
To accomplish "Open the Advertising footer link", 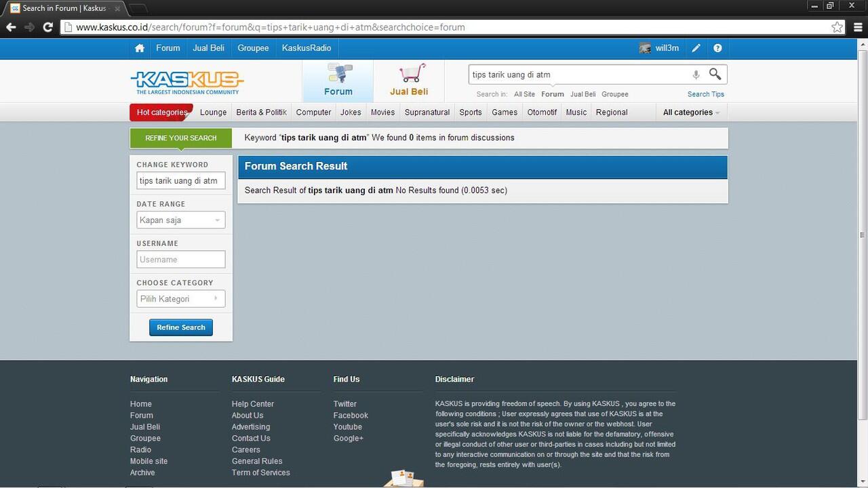I will [251, 427].
